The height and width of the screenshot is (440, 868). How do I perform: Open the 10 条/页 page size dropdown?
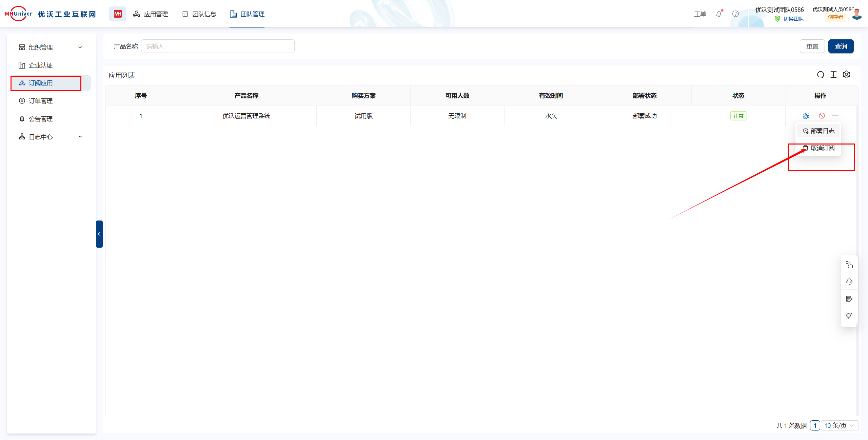[839, 425]
